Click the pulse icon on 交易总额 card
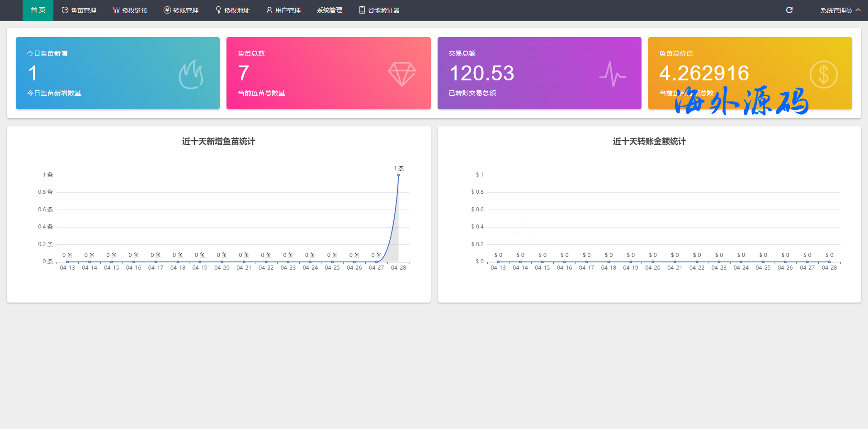Image resolution: width=868 pixels, height=429 pixels. click(613, 75)
